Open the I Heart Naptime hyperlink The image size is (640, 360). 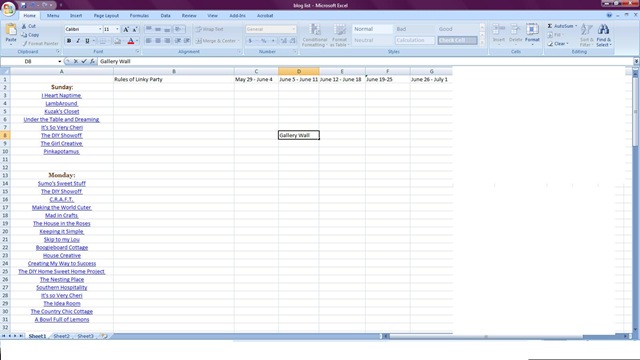pos(61,96)
